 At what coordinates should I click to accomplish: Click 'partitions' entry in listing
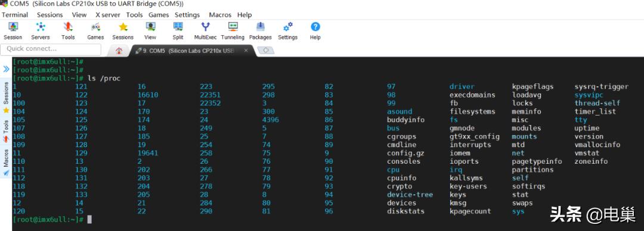[532, 170]
